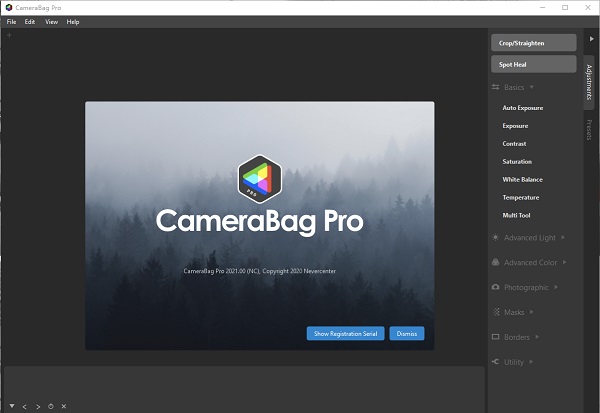Click the X icon in bottom tray
Screen dimensions: 600x413
tap(64, 406)
